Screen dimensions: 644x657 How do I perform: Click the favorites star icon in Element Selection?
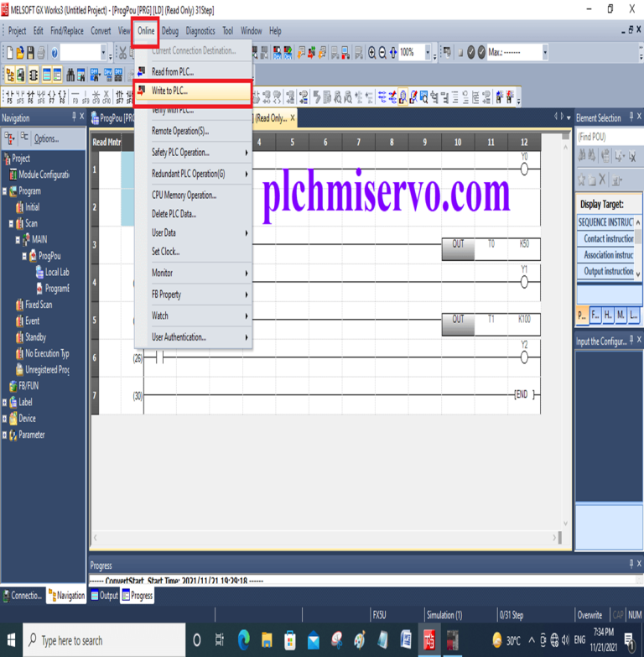[582, 180]
